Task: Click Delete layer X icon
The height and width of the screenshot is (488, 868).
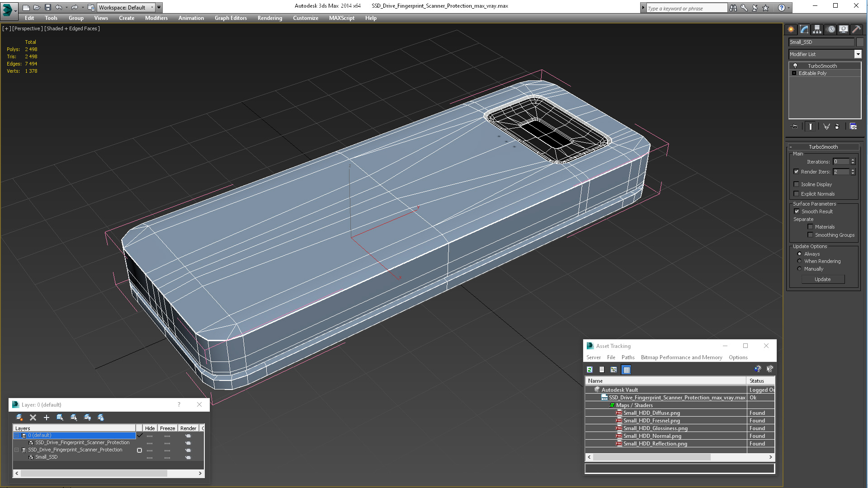Action: click(x=33, y=418)
